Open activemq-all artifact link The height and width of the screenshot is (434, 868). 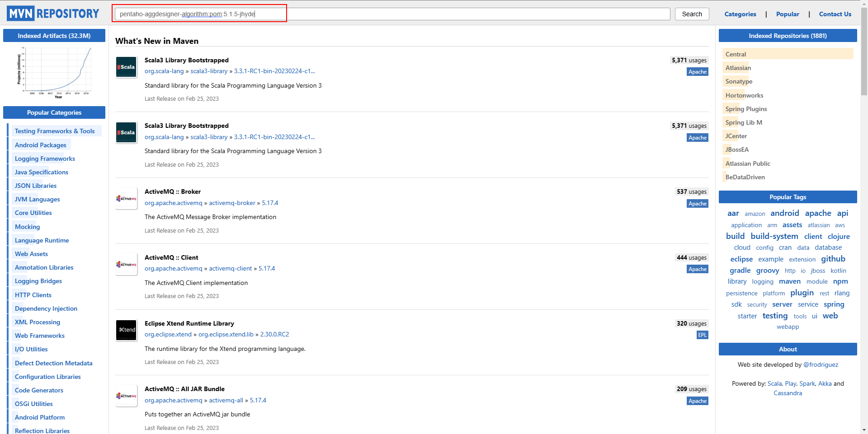tap(226, 400)
